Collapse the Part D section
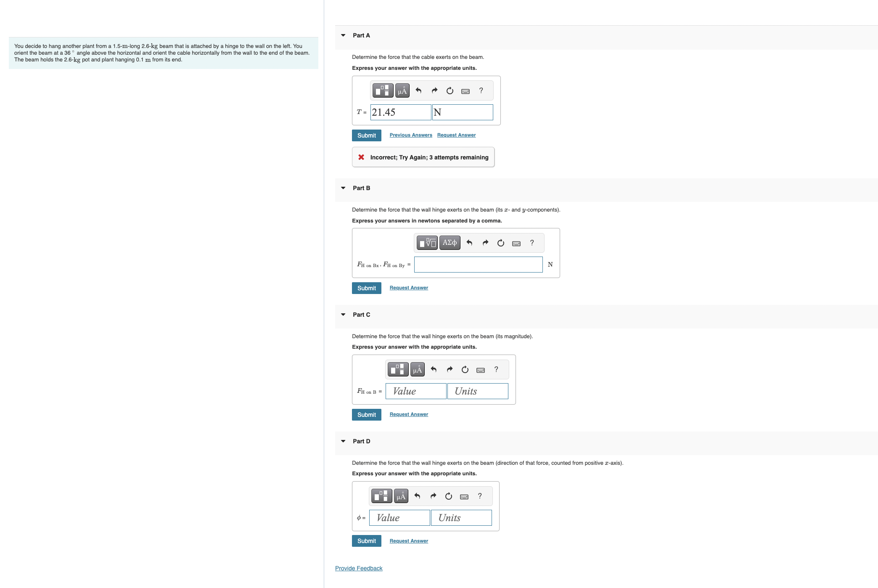This screenshot has width=878, height=588. coord(343,441)
